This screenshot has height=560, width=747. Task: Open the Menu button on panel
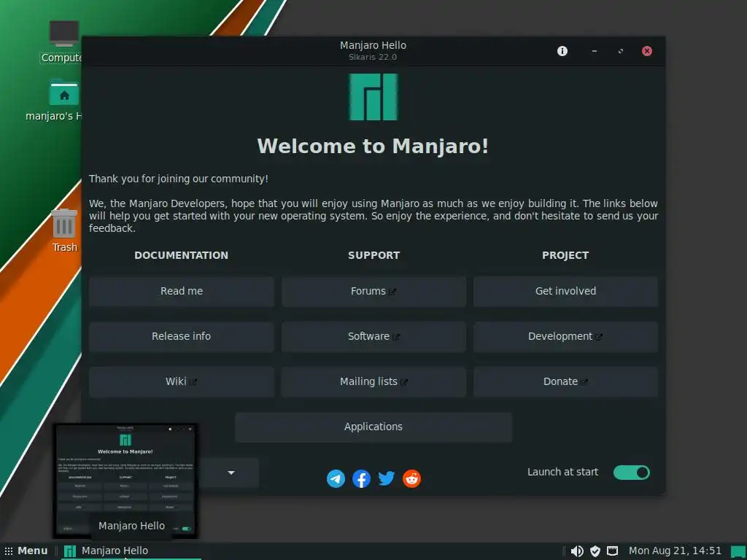tap(26, 551)
